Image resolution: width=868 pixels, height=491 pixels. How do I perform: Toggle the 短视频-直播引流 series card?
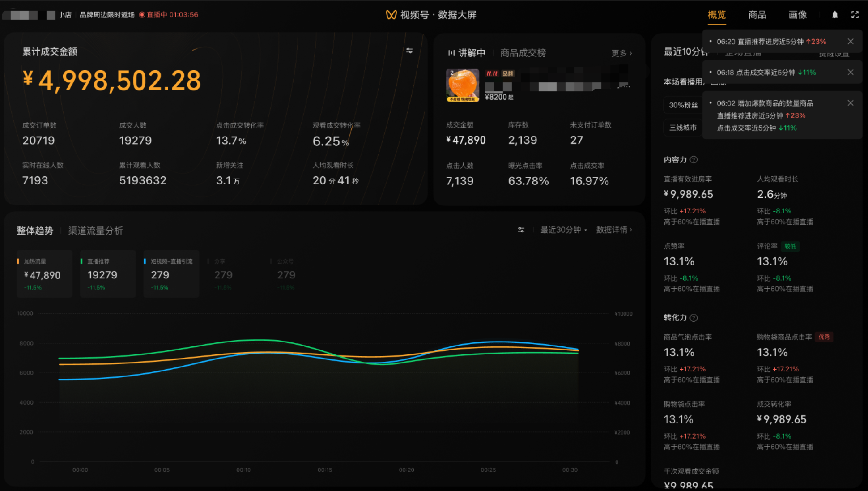click(171, 274)
